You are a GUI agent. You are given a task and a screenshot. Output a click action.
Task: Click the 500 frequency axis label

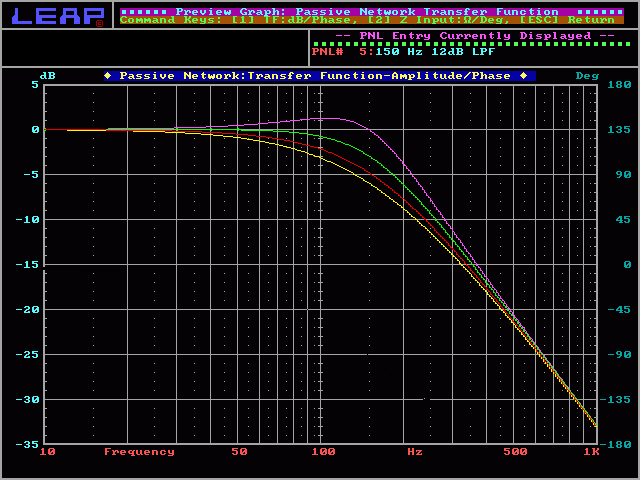(515, 452)
